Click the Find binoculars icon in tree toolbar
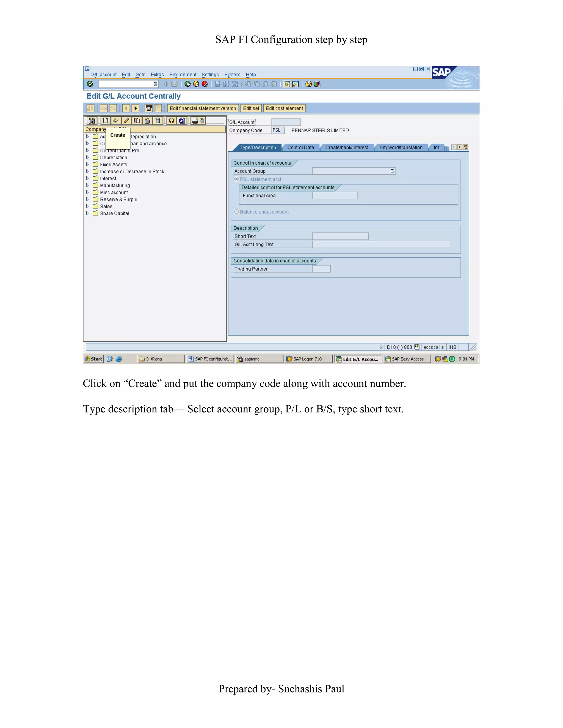Screen dimensions: 563x728 click(92, 121)
